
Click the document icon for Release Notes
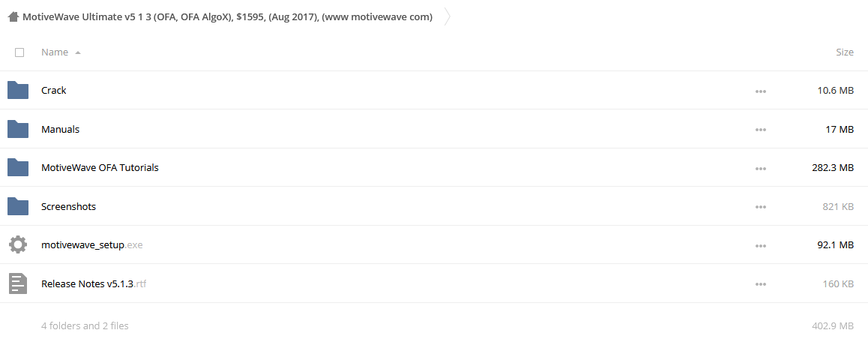pyautogui.click(x=18, y=283)
